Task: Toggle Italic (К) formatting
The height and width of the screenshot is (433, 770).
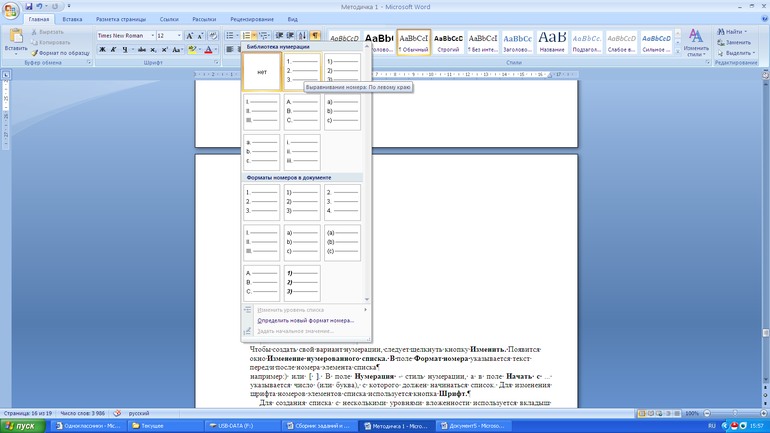Action: coord(113,50)
